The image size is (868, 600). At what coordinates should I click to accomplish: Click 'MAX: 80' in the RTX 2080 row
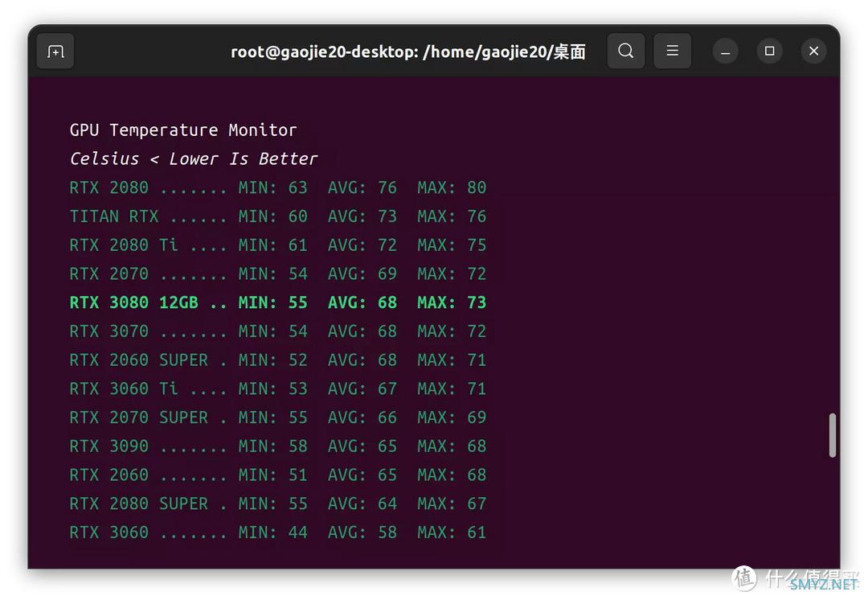click(452, 188)
